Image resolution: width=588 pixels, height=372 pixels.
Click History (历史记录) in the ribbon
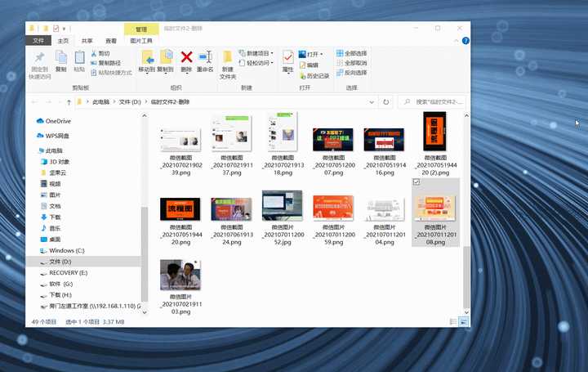pyautogui.click(x=314, y=76)
